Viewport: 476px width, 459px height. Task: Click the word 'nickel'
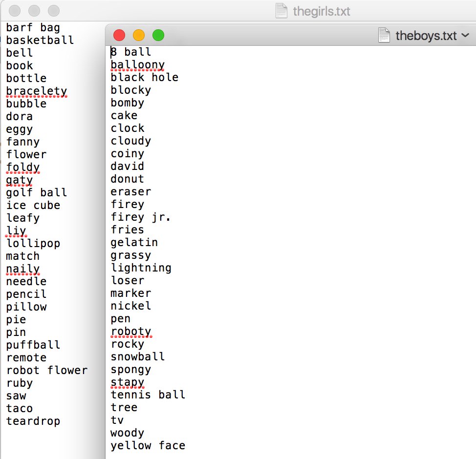pyautogui.click(x=131, y=306)
